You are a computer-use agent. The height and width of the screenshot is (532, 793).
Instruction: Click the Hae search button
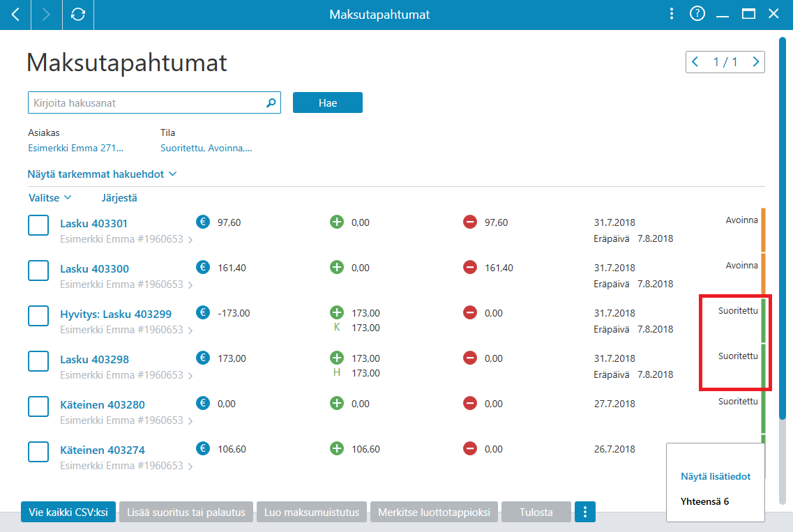(328, 102)
